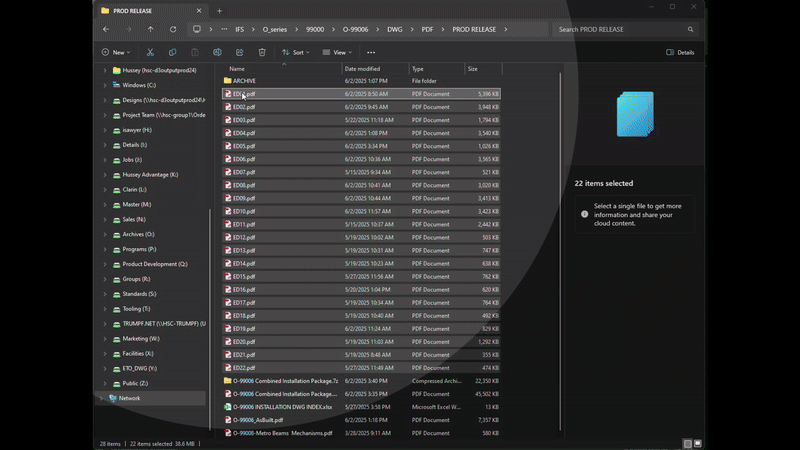Expand the Jobs (J:) drive node

pyautogui.click(x=105, y=160)
